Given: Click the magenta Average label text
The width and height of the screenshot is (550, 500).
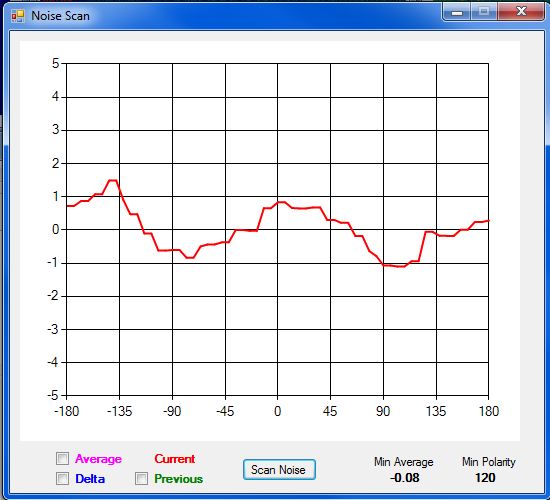Looking at the screenshot, I should coord(98,459).
